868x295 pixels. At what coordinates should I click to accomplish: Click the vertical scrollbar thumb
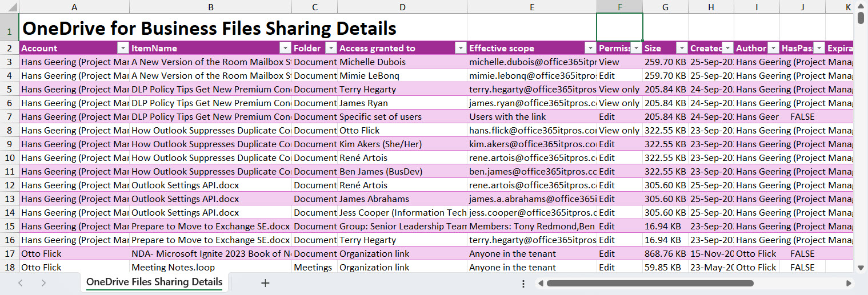tap(861, 18)
